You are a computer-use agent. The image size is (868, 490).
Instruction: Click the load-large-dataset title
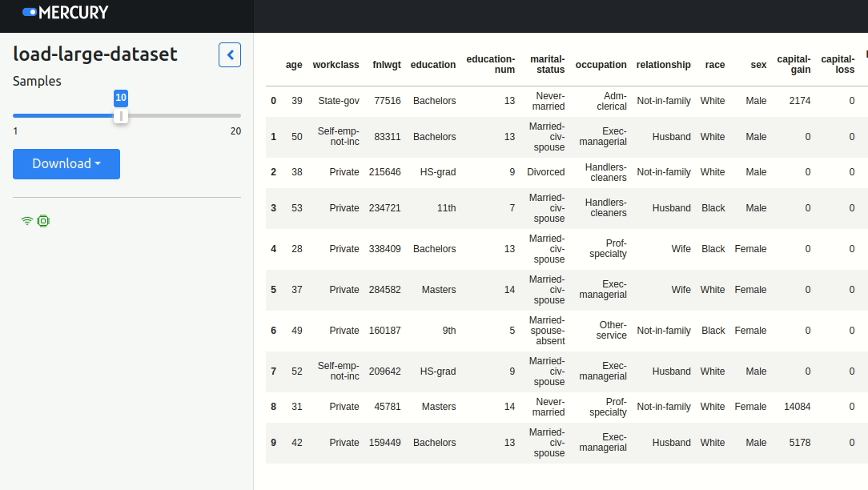pyautogui.click(x=95, y=54)
